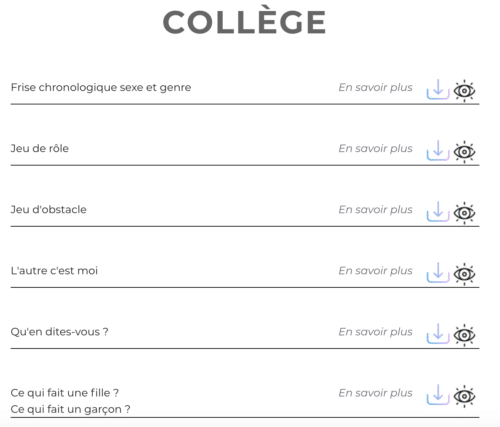
Task: Open En savoir plus for L'autre c'est moi
Action: 375,271
